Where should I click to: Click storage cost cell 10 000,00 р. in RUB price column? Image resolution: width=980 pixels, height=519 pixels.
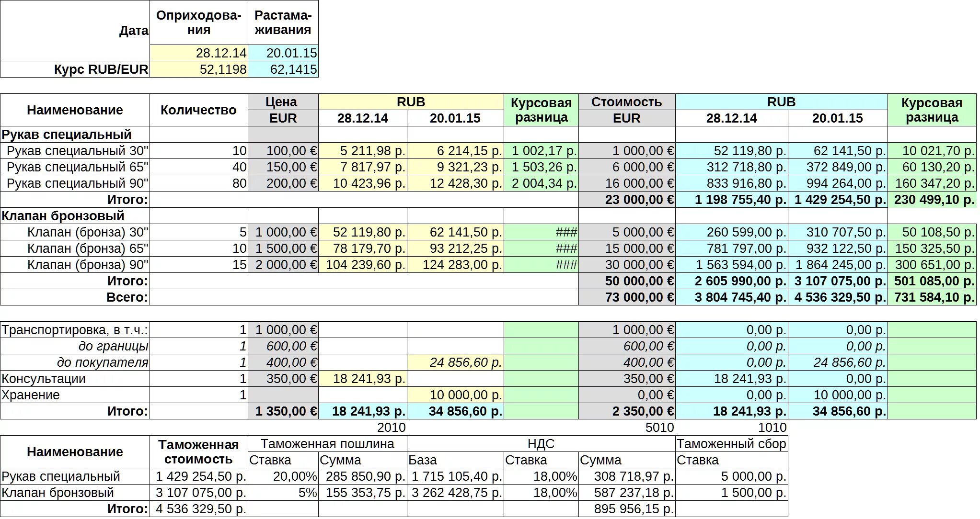(x=455, y=395)
